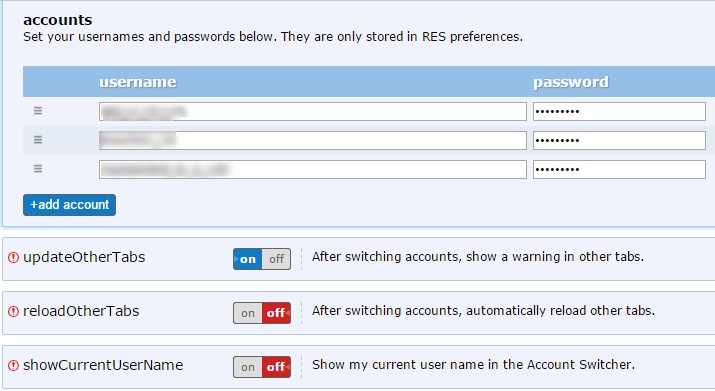Turn off the updateOtherTabs toggle
Image resolution: width=715 pixels, height=391 pixels.
point(276,259)
